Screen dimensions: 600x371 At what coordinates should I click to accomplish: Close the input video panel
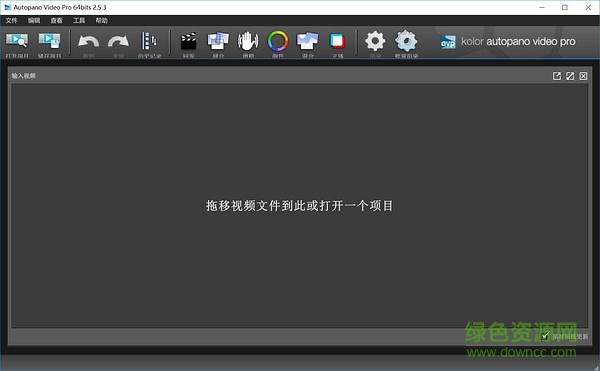point(583,76)
